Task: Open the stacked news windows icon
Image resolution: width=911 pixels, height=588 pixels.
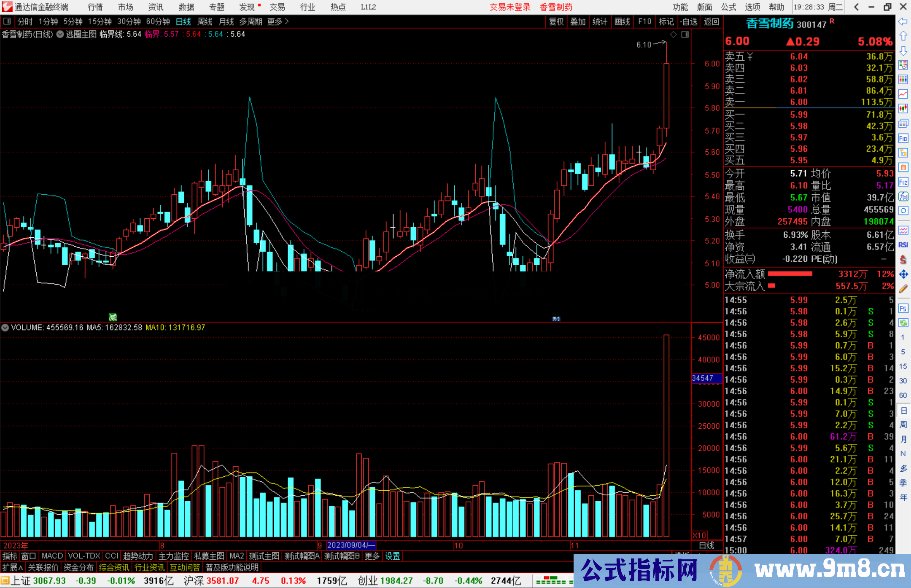Action: pyautogui.click(x=903, y=123)
